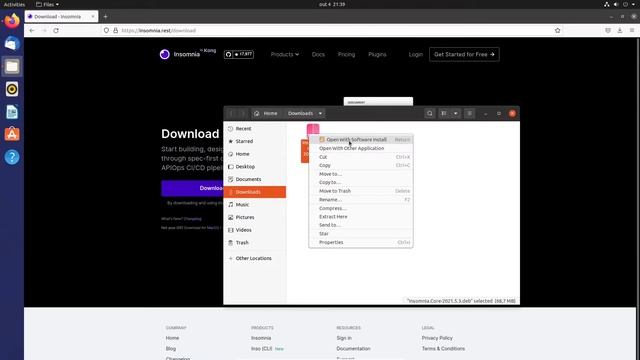Select Videos in Files sidebar
Screen dimensions: 640x360
[x=255, y=230]
